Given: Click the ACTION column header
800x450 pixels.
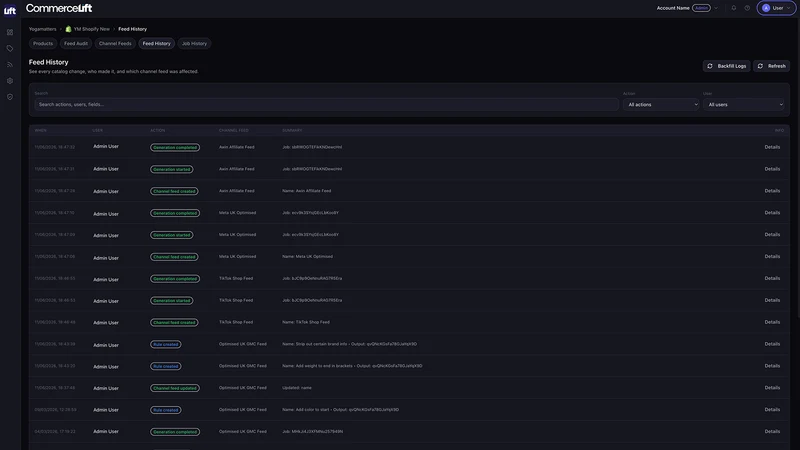Looking at the screenshot, I should click(x=158, y=131).
